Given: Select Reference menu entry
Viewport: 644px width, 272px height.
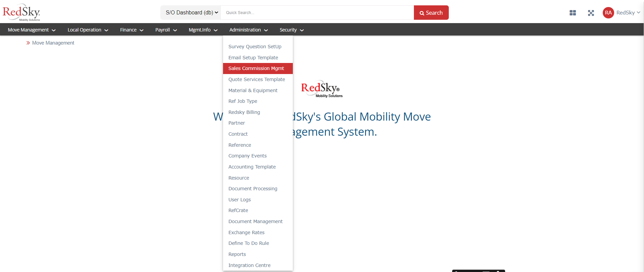Looking at the screenshot, I should pyautogui.click(x=258, y=145).
